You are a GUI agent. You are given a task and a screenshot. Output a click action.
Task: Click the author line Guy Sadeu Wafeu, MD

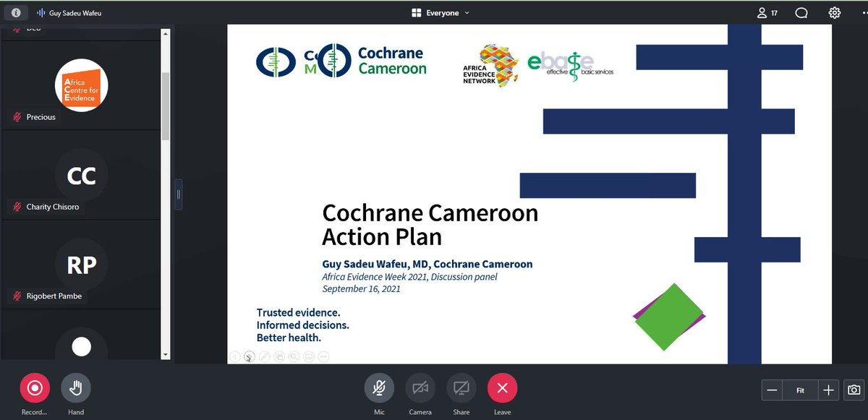427,264
